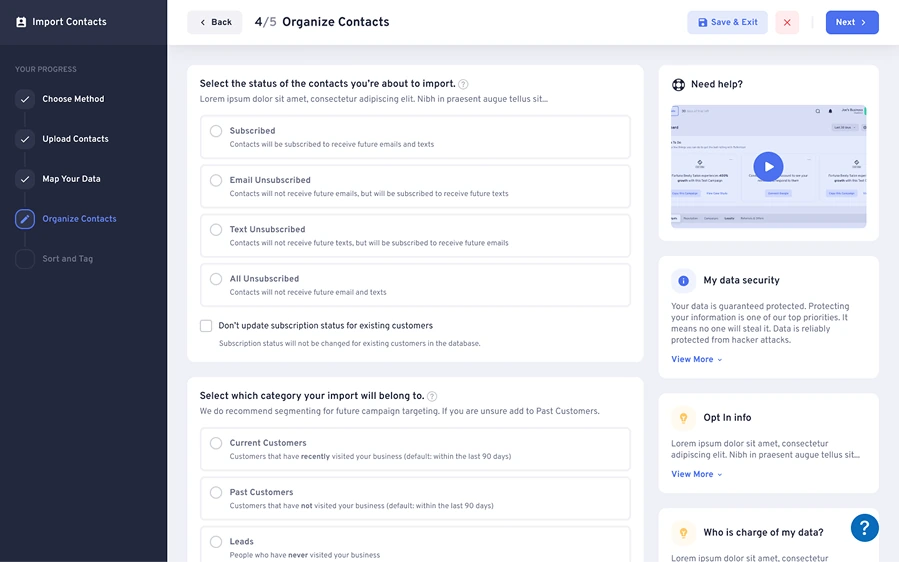Select the Leads radio option
Screen dimensions: 899x562
pos(216,541)
